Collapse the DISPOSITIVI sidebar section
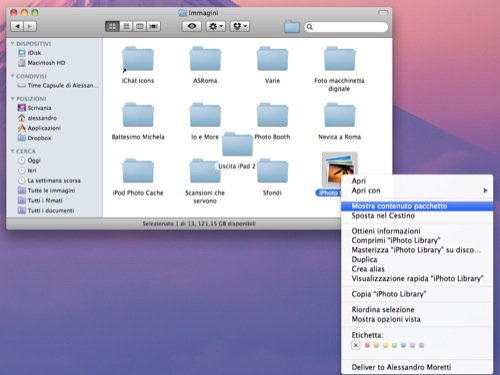This screenshot has width=500, height=375. click(x=13, y=44)
